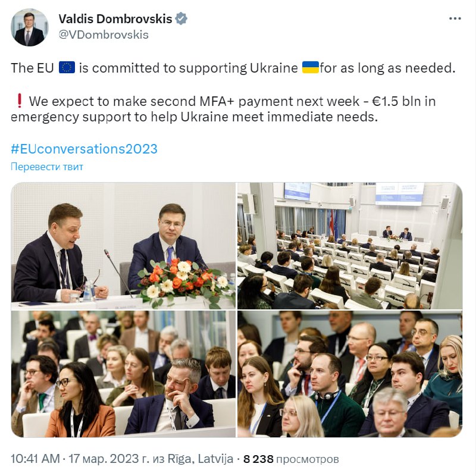Viewport: 476px width, 476px height.
Task: Open the #EUconversations2023 hashtag
Action: coord(84,149)
